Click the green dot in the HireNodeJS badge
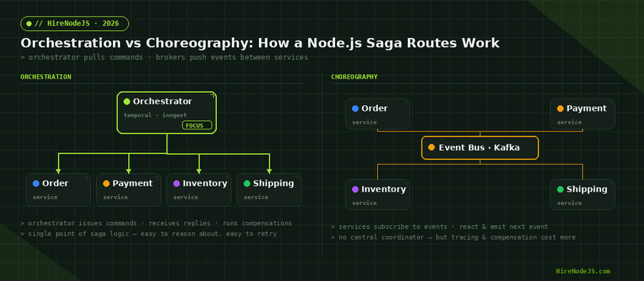This screenshot has height=281, width=644. click(29, 24)
